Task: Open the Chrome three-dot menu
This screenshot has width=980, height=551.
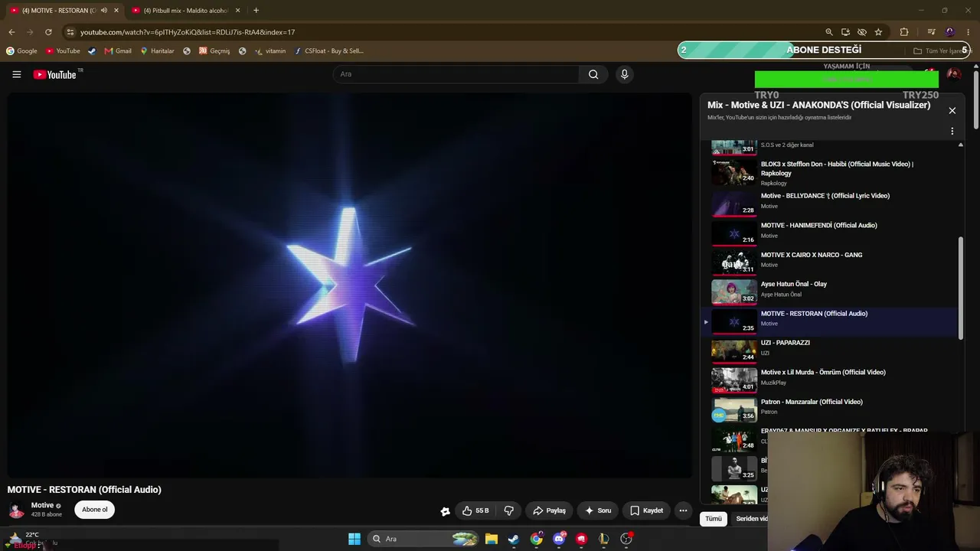Action: pos(969,32)
